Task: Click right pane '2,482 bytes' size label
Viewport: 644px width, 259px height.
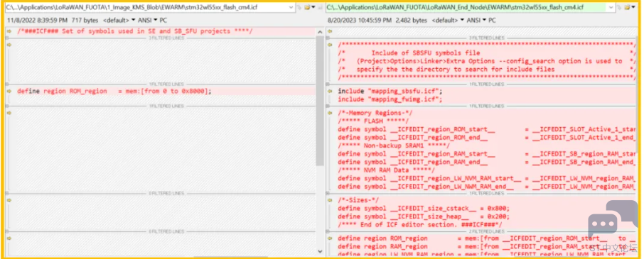Action: click(412, 20)
